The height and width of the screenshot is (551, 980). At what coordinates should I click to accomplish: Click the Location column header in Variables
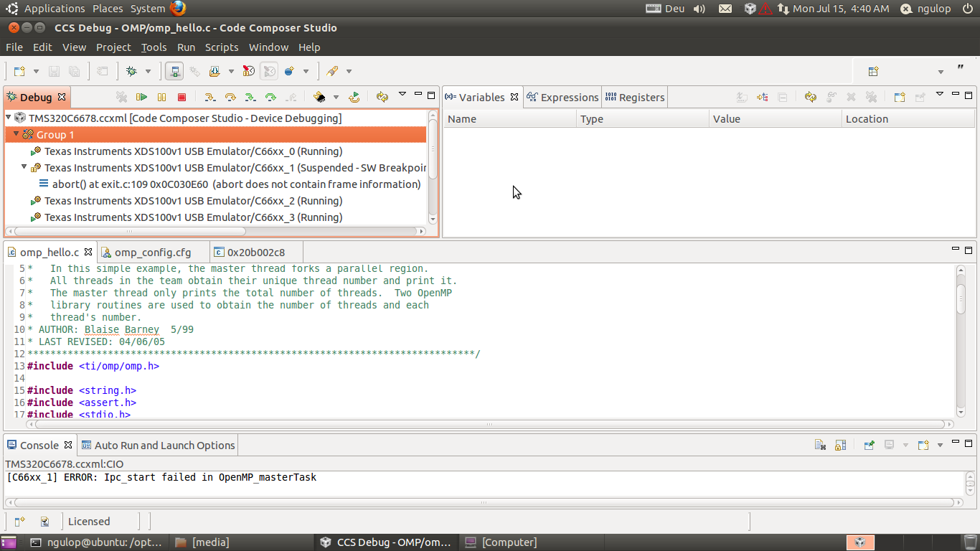pyautogui.click(x=908, y=119)
